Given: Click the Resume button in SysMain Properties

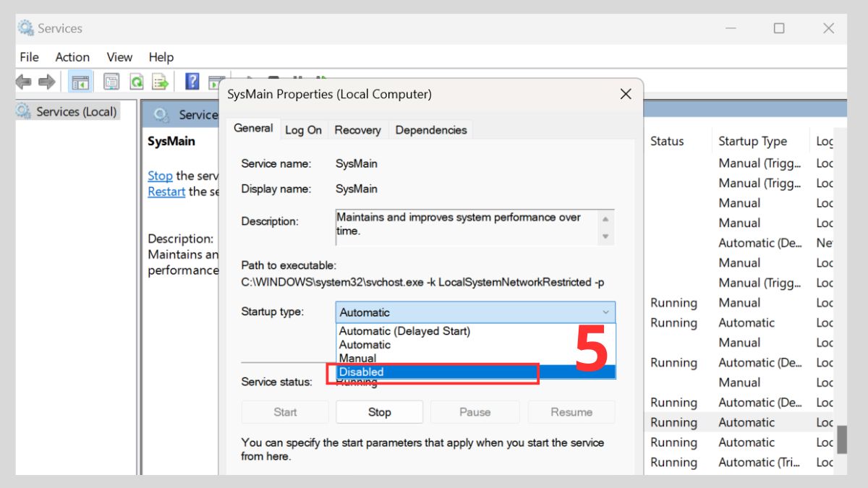Looking at the screenshot, I should coord(571,412).
